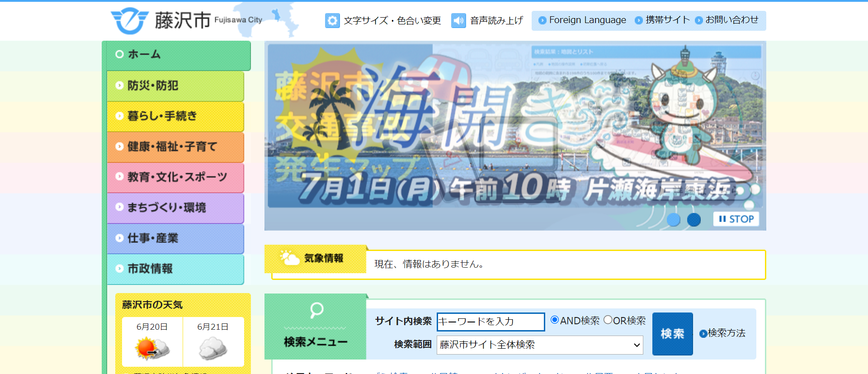
Task: Open the Foreign Language page
Action: click(587, 20)
